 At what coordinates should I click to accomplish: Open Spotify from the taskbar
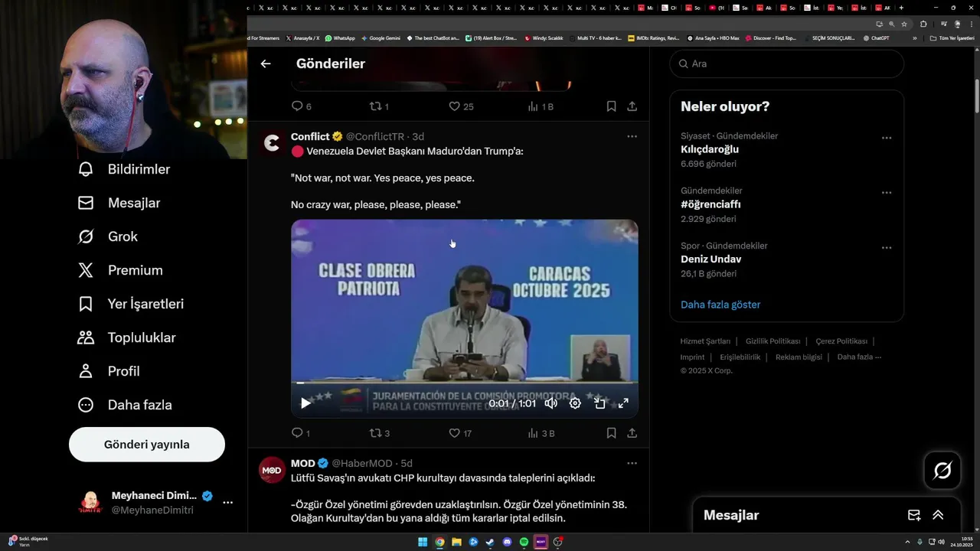click(x=524, y=542)
